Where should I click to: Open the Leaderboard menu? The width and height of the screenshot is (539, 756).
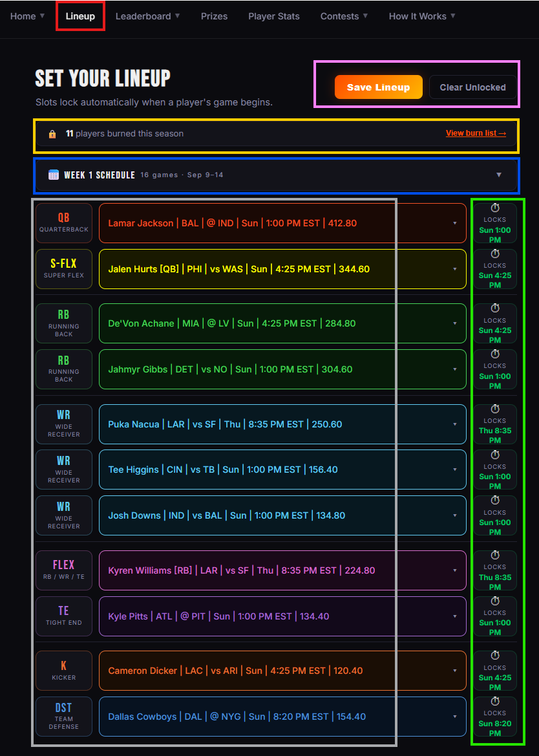(148, 16)
